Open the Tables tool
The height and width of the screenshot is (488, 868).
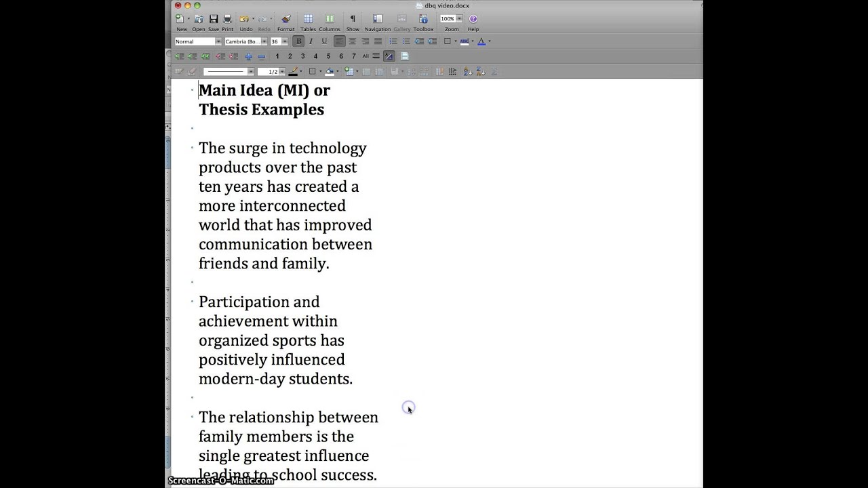click(x=308, y=19)
